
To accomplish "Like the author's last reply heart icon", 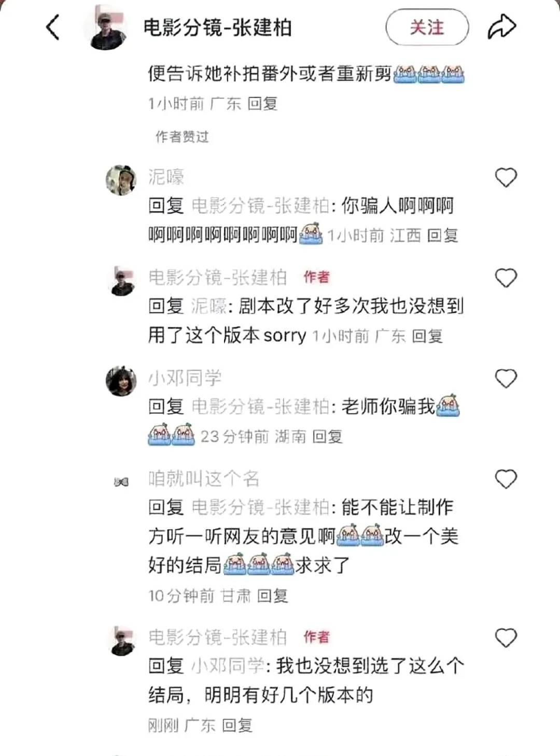I will 506,638.
